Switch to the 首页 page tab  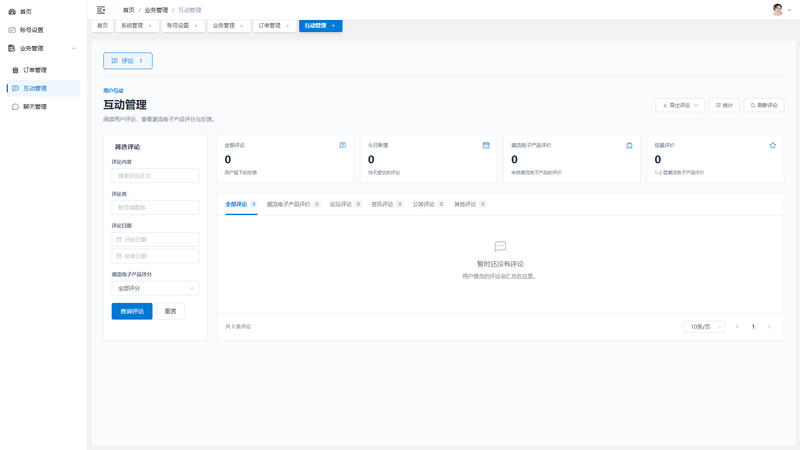pyautogui.click(x=103, y=26)
